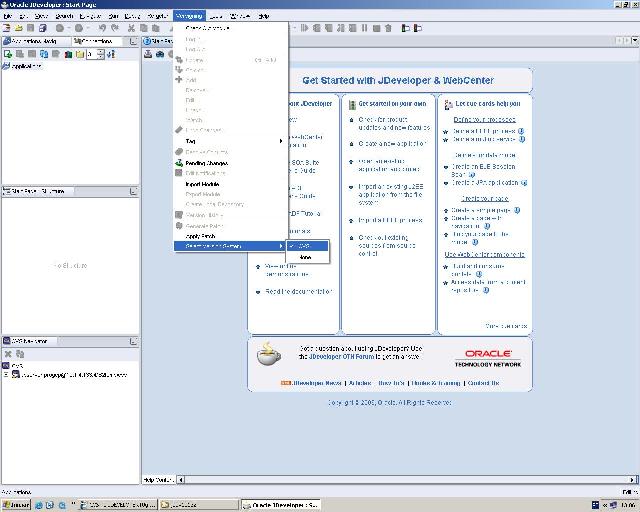
Task: Expand the CVS connection tree node
Action: coord(6,374)
